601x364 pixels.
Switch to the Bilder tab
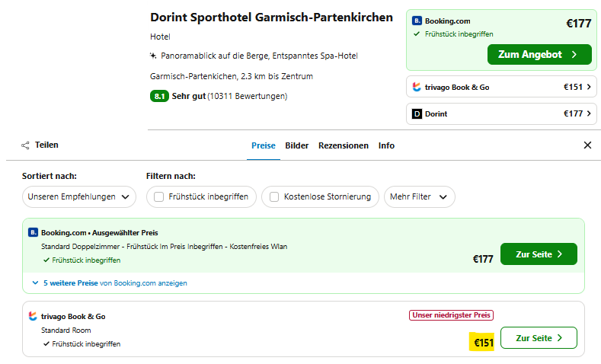pyautogui.click(x=297, y=145)
